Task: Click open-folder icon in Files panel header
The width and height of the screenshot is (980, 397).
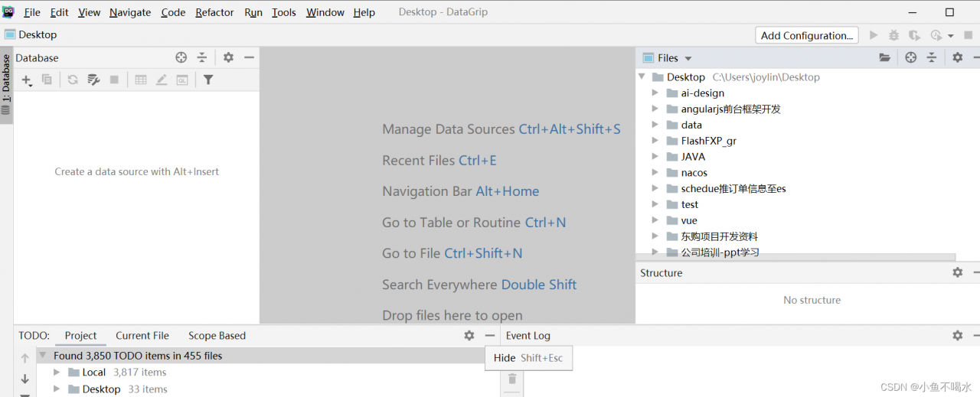Action: 885,57
